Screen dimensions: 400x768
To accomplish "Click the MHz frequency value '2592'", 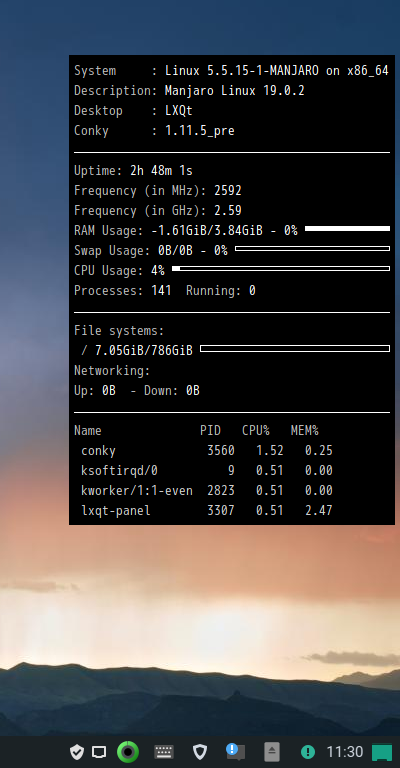I will tap(228, 191).
